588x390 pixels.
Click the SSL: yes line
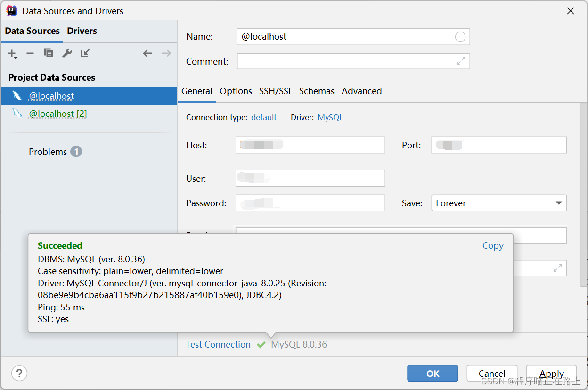(x=53, y=319)
